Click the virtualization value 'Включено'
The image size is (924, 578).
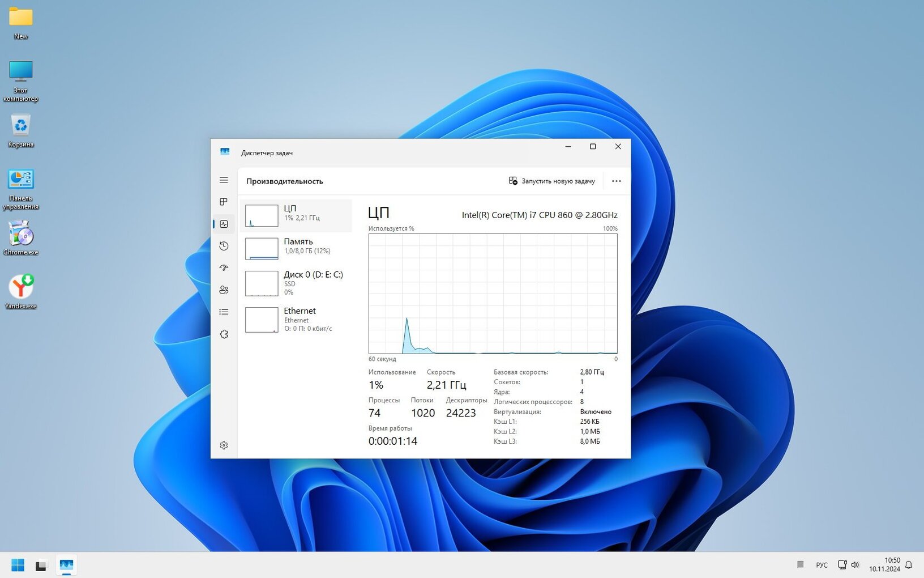pyautogui.click(x=596, y=412)
